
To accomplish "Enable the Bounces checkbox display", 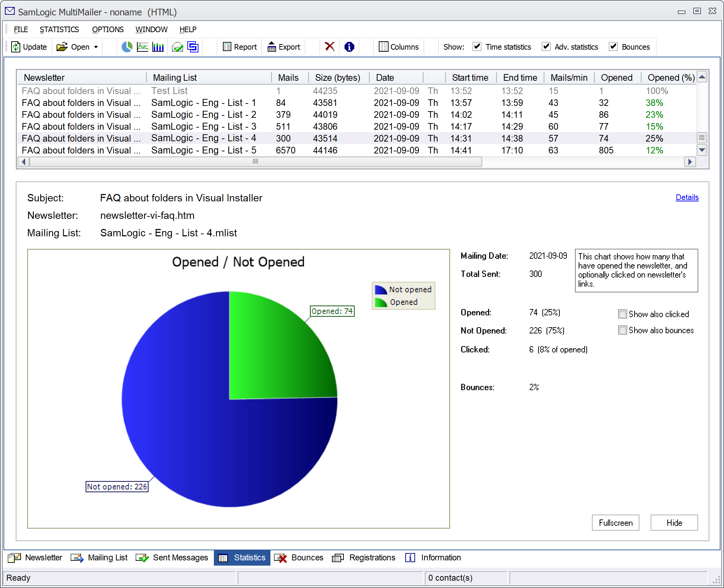I will pos(614,47).
